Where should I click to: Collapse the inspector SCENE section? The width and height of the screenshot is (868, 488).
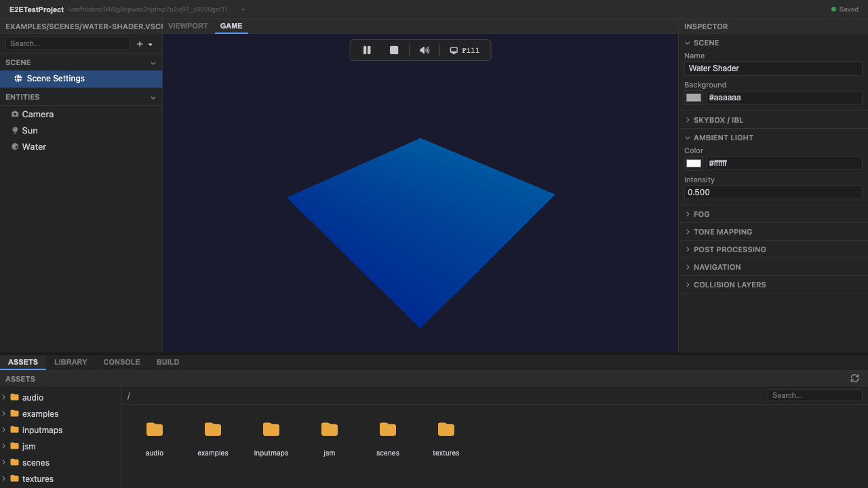[x=688, y=43]
